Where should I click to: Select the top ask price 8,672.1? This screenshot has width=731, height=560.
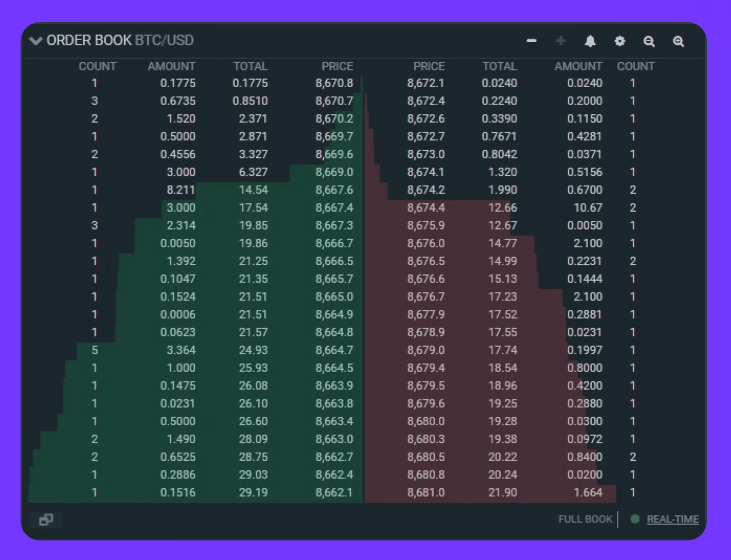426,83
